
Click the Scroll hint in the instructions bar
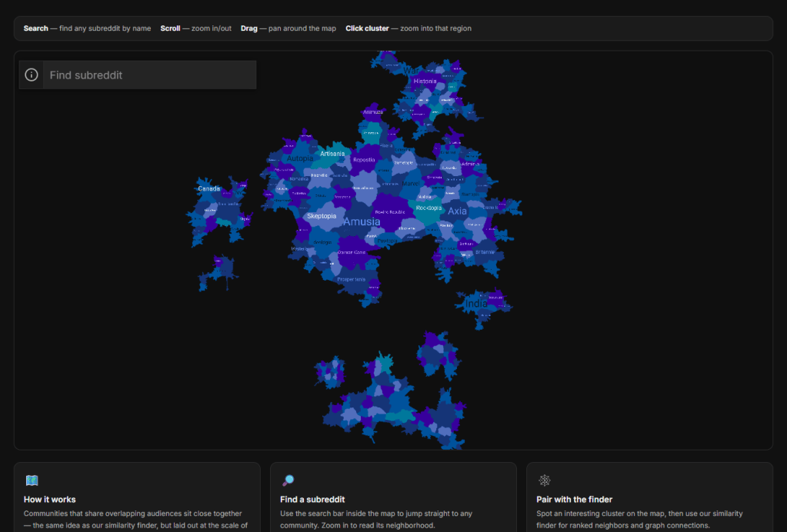click(x=195, y=28)
